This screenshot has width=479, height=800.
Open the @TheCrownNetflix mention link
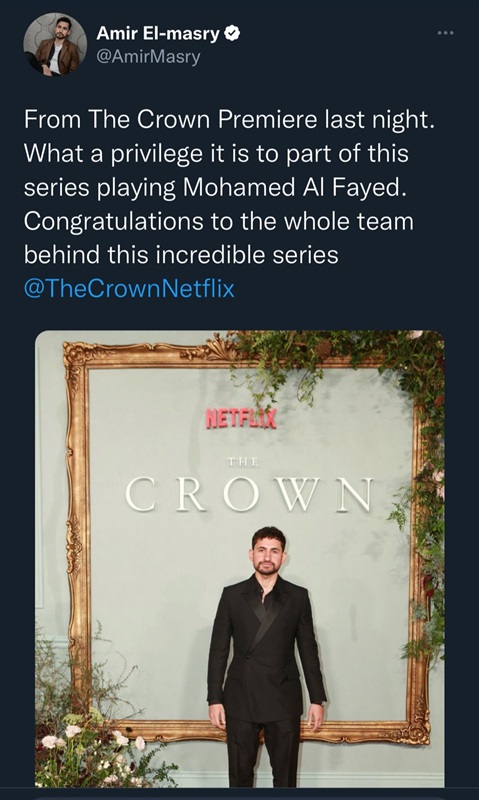click(129, 289)
